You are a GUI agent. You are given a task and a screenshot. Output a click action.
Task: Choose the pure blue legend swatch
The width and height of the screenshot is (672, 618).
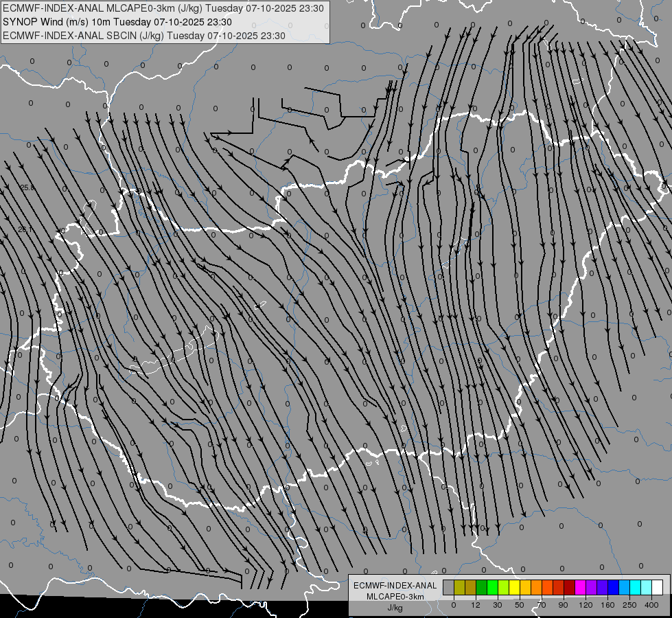point(614,588)
